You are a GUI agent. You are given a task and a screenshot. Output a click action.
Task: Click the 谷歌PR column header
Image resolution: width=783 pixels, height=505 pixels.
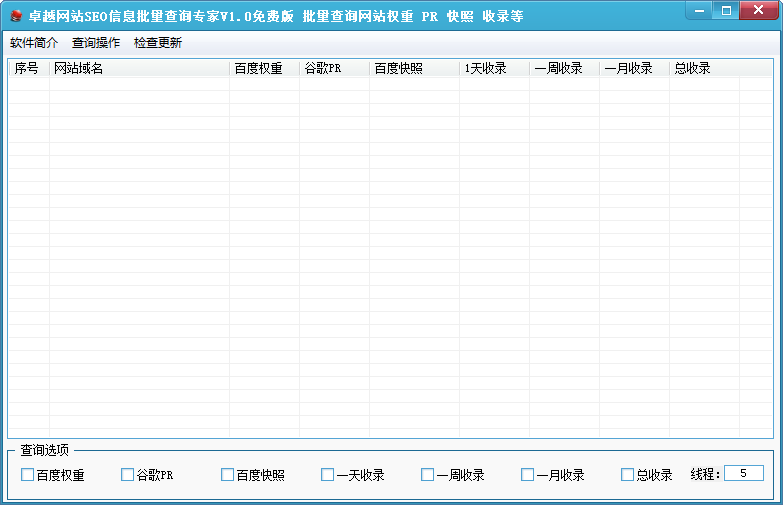click(334, 68)
